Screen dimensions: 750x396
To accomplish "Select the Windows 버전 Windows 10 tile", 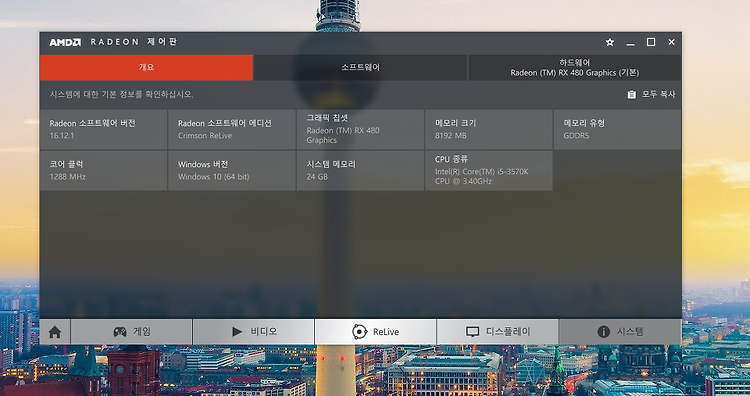I will pos(232,171).
